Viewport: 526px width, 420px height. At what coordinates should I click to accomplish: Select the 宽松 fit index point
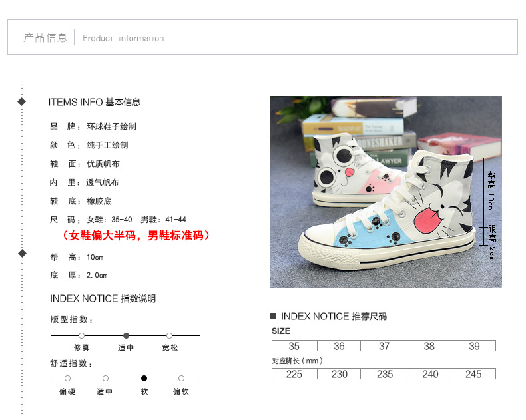point(169,335)
